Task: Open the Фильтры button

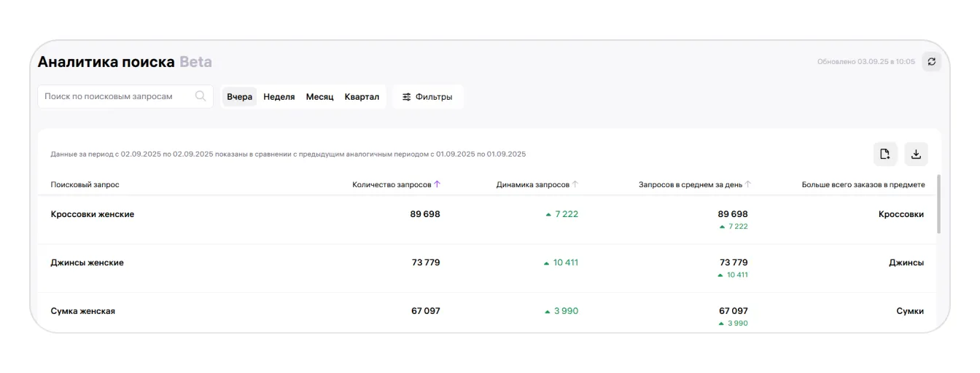Action: click(x=428, y=97)
